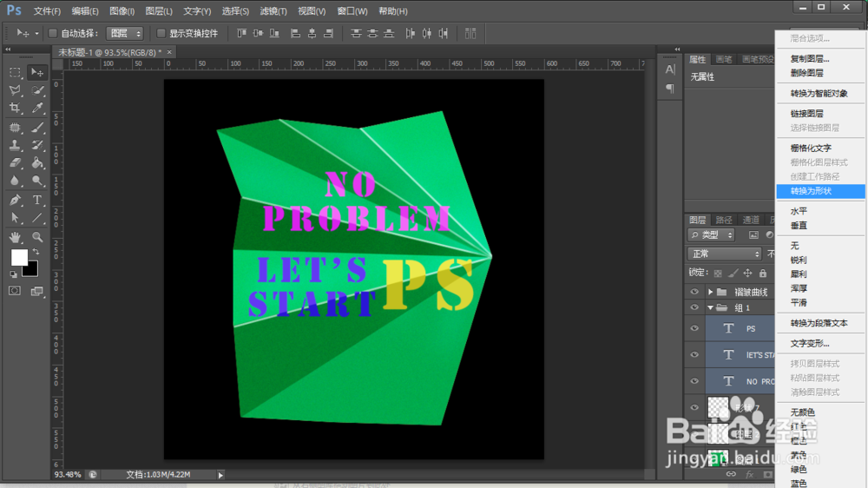Select the Hand tool

15,237
